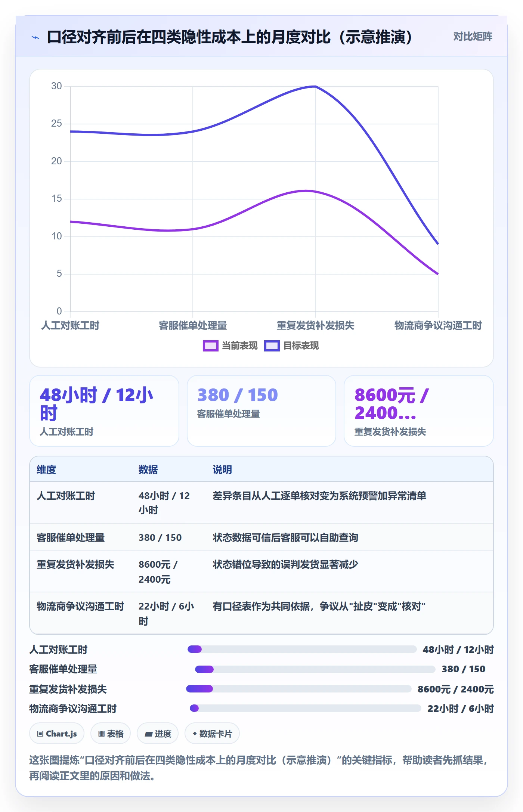Select table cell 人工对账工时
The image size is (523, 812).
66,496
